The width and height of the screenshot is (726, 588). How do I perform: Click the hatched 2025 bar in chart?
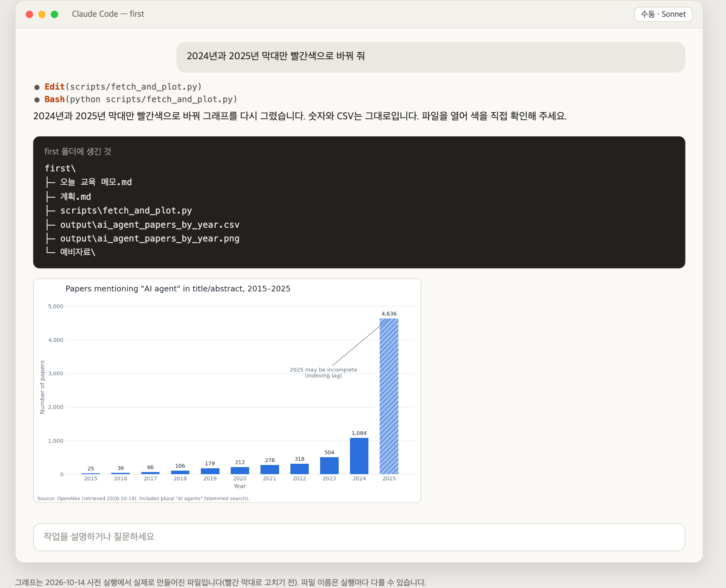389,396
